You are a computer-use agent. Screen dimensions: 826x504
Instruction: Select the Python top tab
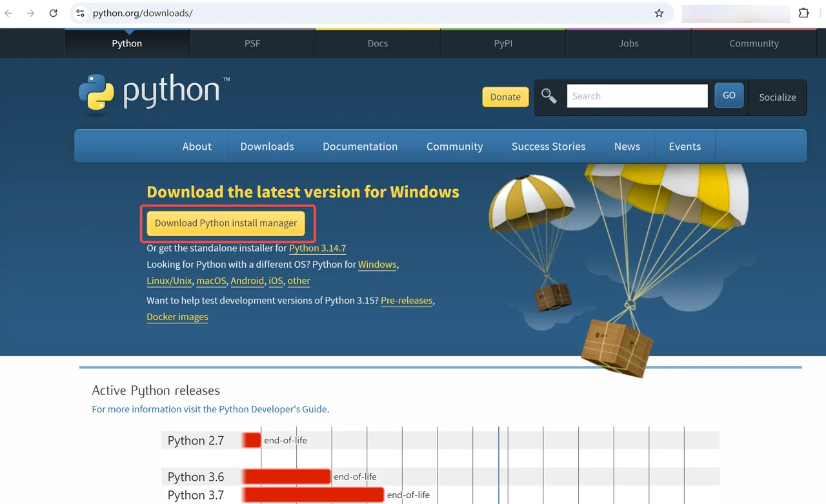click(127, 43)
